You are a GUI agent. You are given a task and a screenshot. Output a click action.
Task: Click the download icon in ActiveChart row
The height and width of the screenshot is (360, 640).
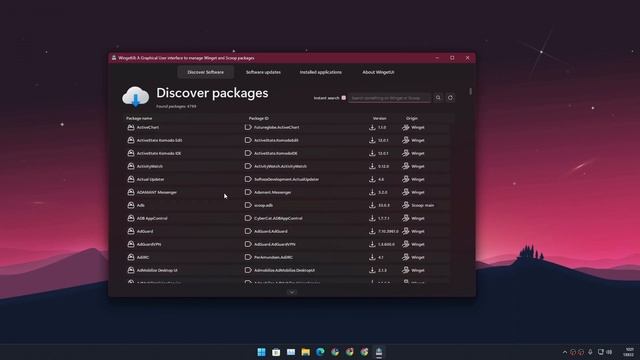[372, 127]
